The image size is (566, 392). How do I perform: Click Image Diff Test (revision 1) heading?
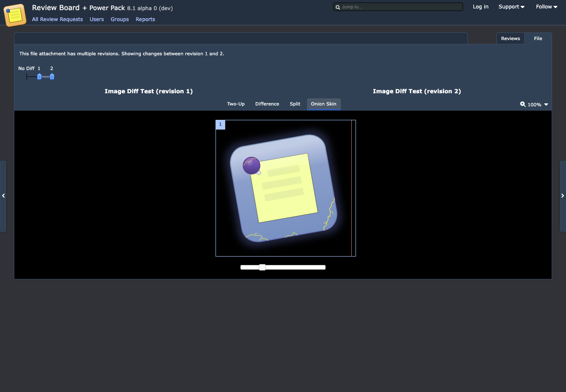148,91
